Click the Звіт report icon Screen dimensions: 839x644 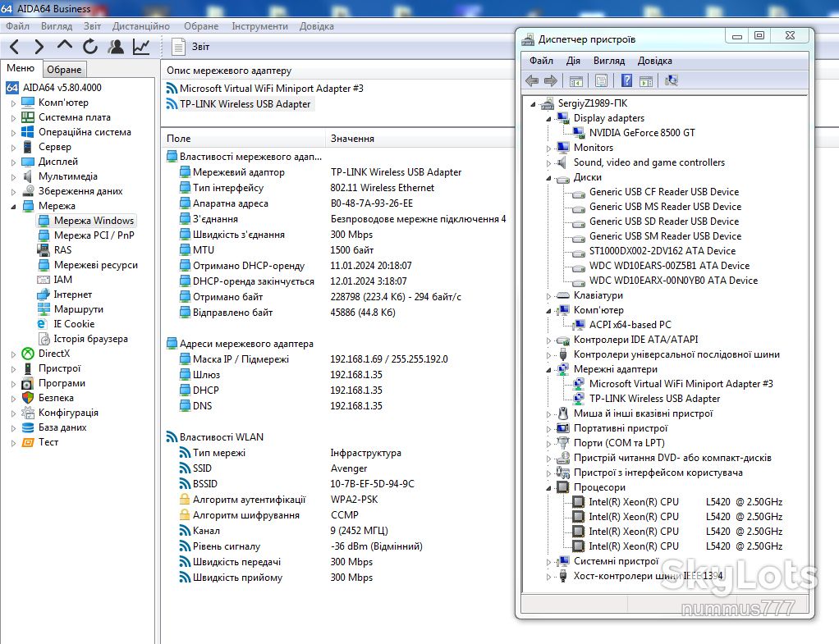coord(178,47)
